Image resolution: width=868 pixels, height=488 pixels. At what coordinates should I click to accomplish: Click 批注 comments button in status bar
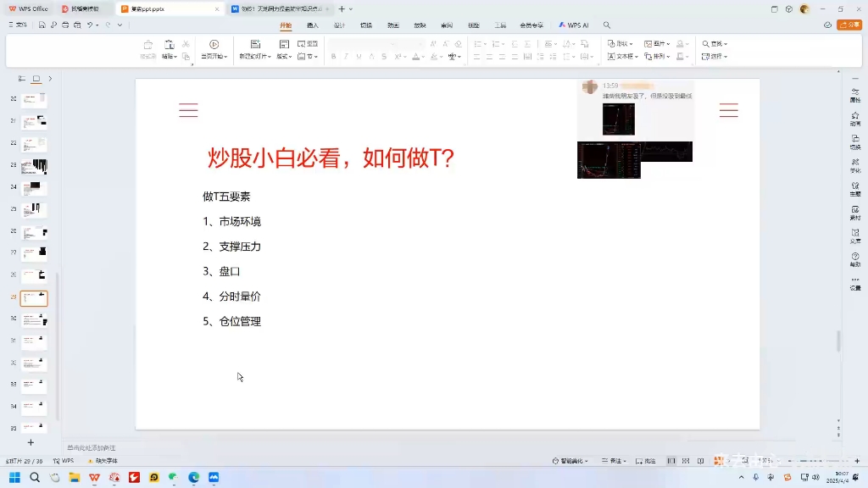pos(645,461)
